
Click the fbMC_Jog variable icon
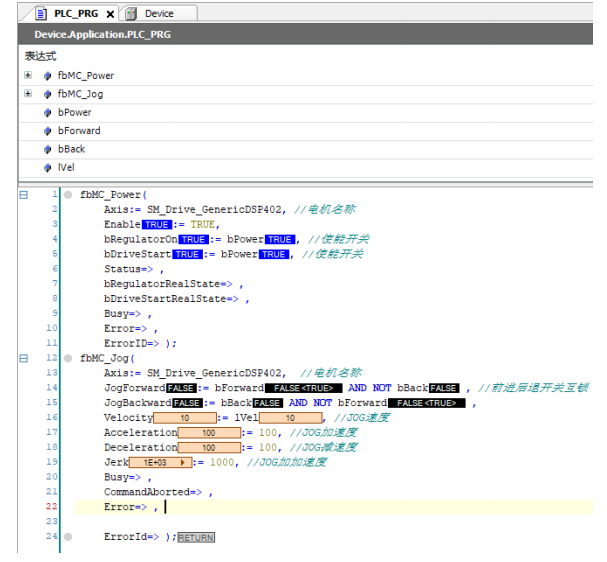pyautogui.click(x=48, y=94)
